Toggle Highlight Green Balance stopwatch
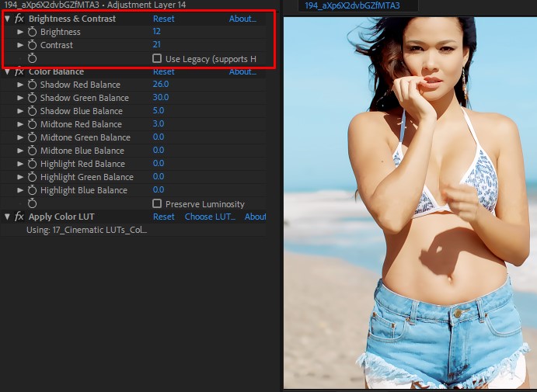 [x=32, y=177]
